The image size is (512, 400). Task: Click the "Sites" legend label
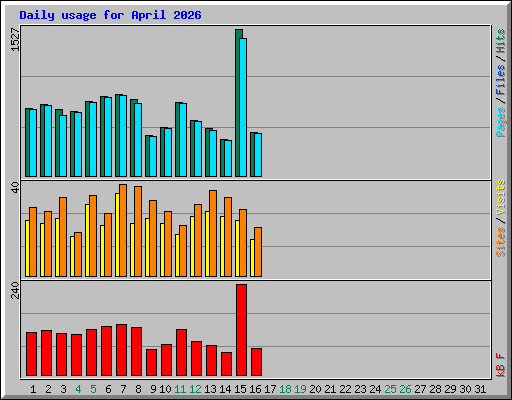point(500,242)
